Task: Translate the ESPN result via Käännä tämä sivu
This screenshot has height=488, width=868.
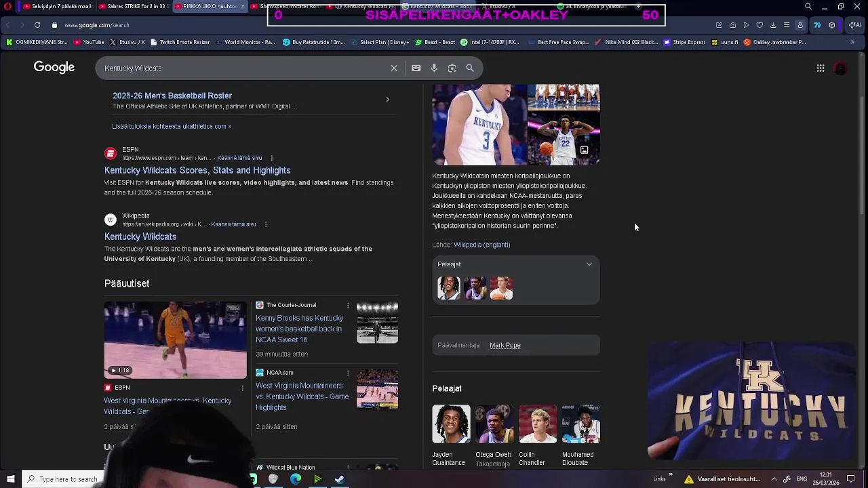Action: pyautogui.click(x=239, y=158)
